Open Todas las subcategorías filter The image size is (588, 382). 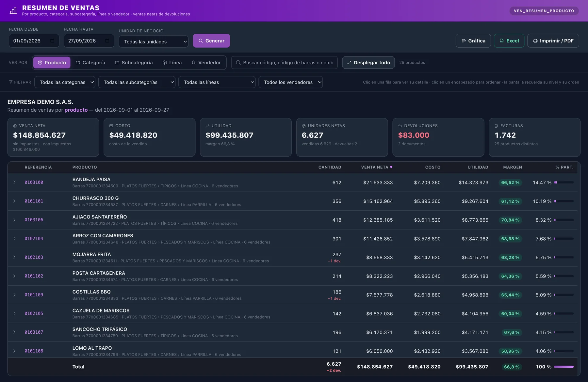137,82
